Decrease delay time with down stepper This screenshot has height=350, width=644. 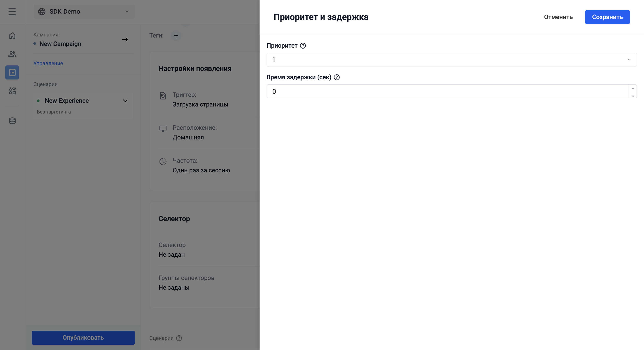pos(633,96)
